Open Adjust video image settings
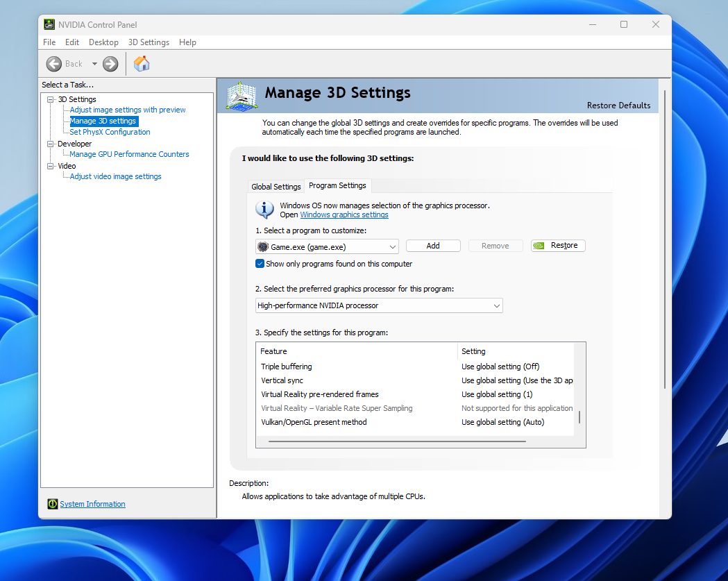This screenshot has width=728, height=581. [116, 176]
